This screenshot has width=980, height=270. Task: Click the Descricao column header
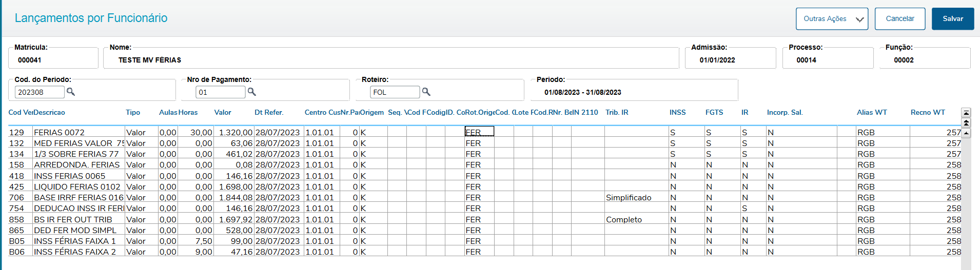pyautogui.click(x=49, y=113)
